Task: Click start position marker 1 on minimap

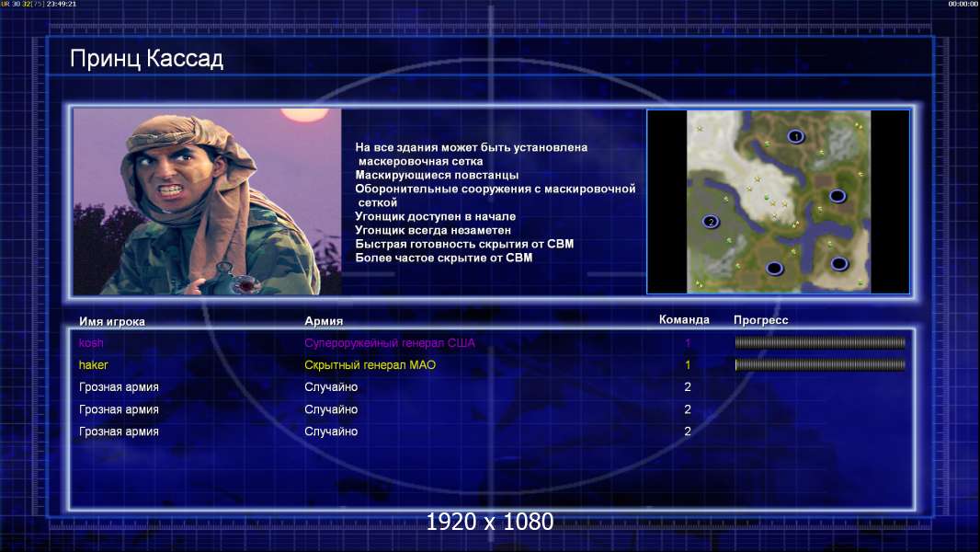Action: click(x=795, y=136)
